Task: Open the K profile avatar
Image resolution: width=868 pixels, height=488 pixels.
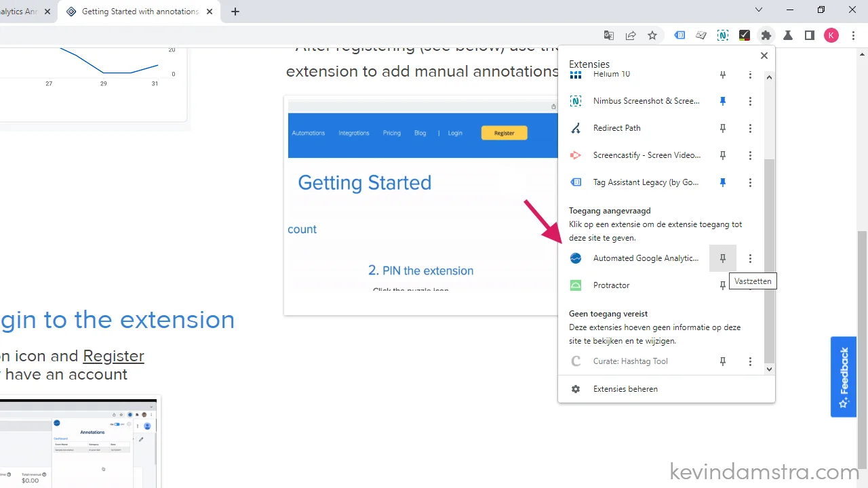Action: pos(831,35)
